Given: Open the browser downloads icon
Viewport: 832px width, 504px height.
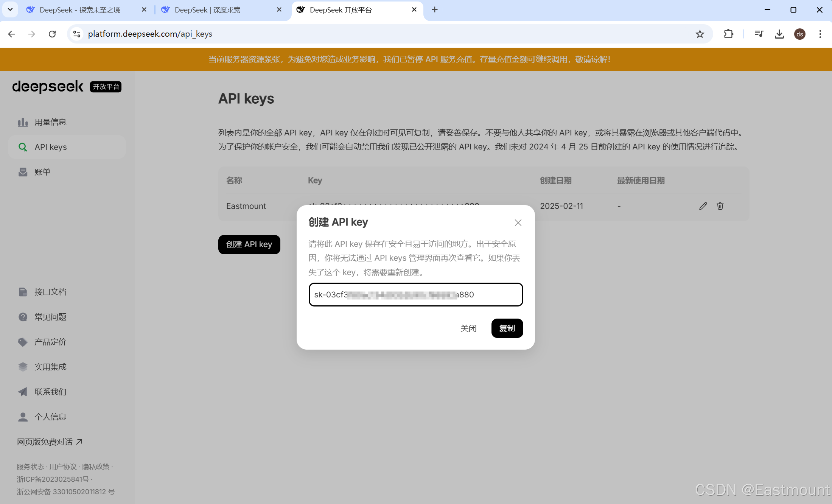Looking at the screenshot, I should pyautogui.click(x=779, y=34).
